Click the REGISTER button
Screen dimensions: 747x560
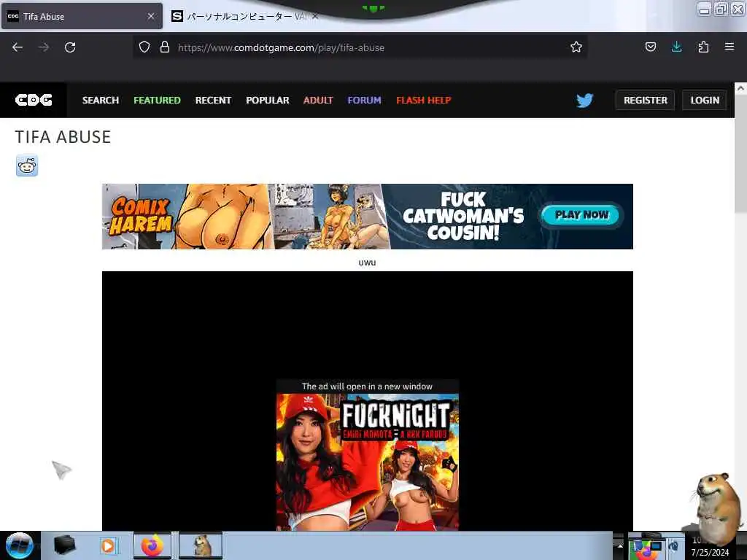pyautogui.click(x=645, y=100)
